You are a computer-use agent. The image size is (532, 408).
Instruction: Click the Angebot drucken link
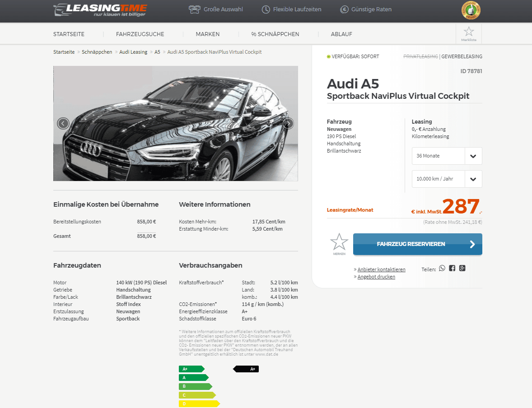[x=376, y=277]
